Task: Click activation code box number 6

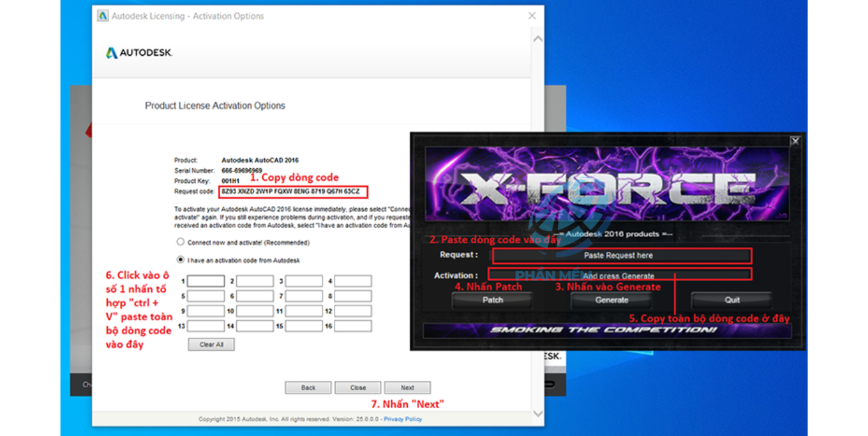Action: (255, 296)
